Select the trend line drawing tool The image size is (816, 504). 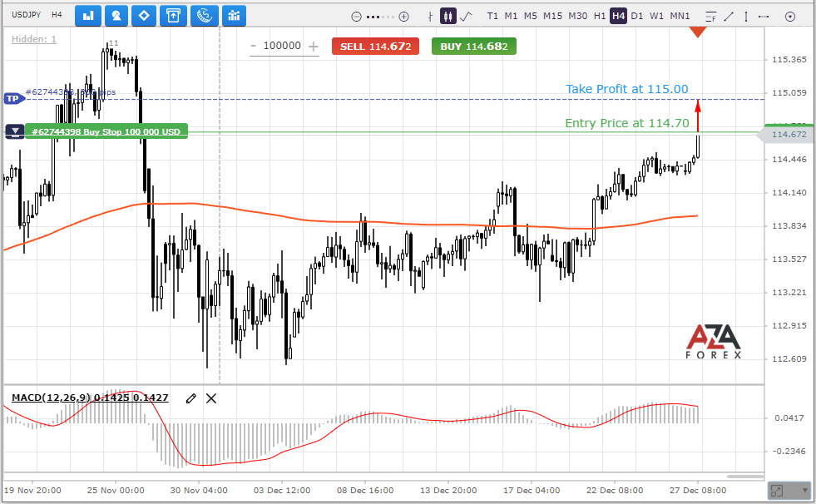coord(729,17)
